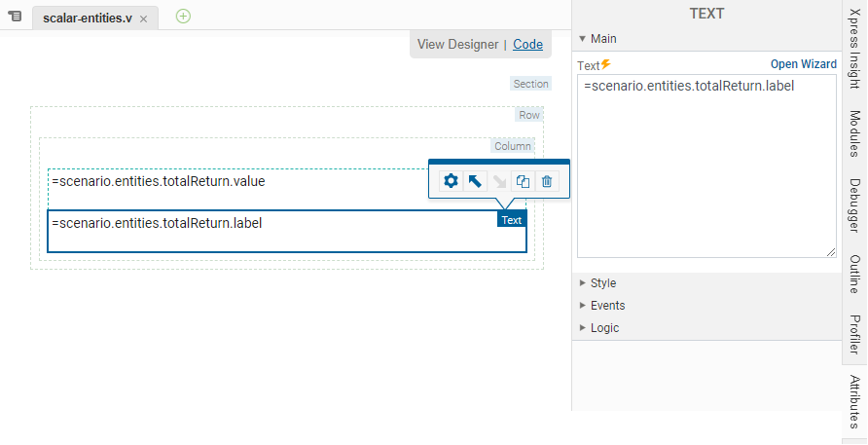Open the Outline side tab
The height and width of the screenshot is (445, 868).
(854, 275)
